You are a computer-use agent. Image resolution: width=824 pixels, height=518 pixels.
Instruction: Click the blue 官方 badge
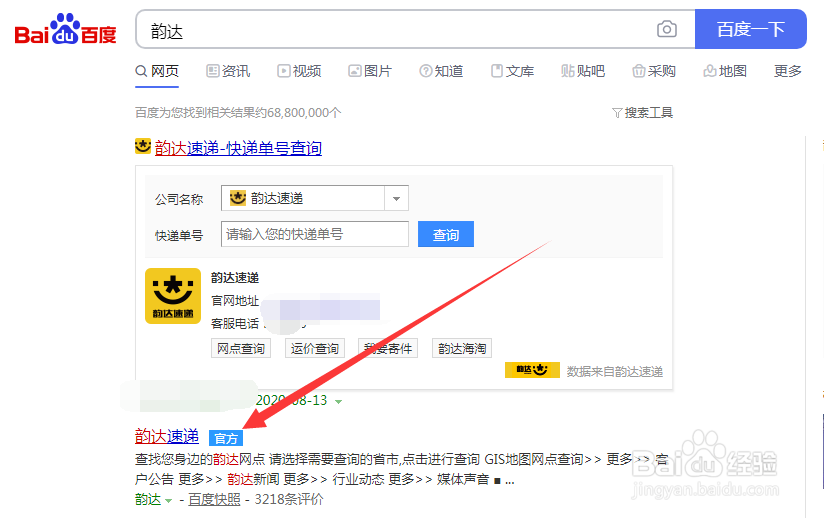(226, 438)
